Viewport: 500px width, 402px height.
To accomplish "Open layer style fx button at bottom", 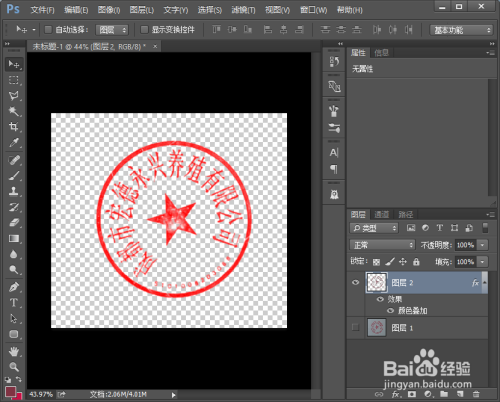I will 396,394.
